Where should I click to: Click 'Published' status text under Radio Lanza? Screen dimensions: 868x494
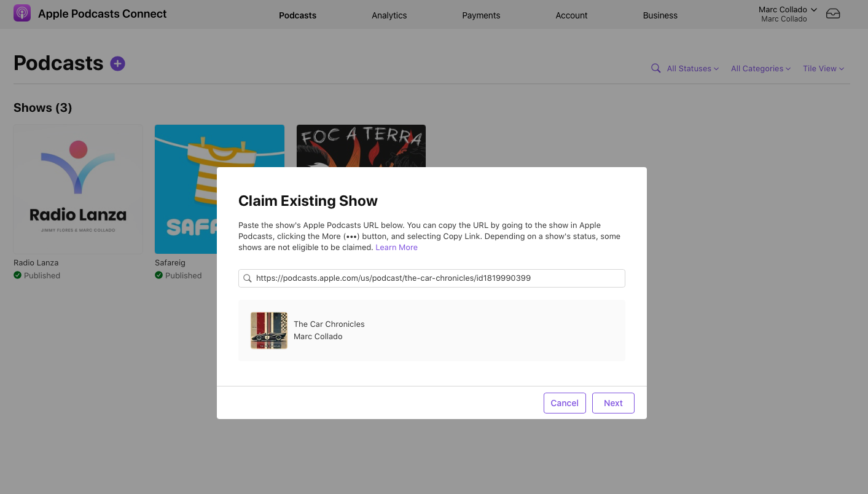coord(42,275)
